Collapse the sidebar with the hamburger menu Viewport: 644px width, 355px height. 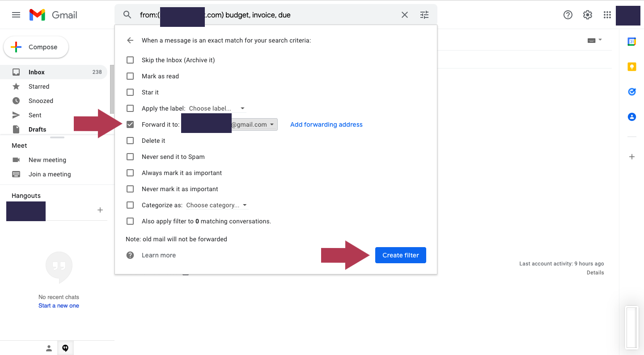click(16, 15)
